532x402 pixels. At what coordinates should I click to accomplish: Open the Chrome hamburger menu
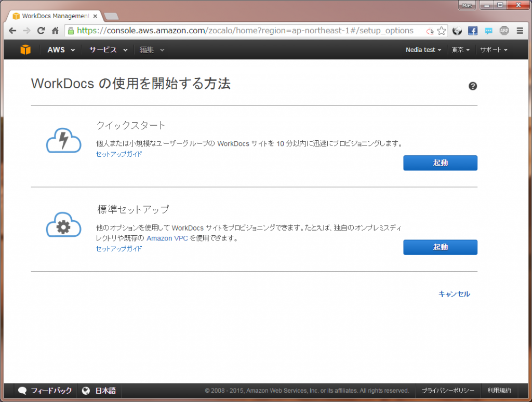pyautogui.click(x=520, y=31)
